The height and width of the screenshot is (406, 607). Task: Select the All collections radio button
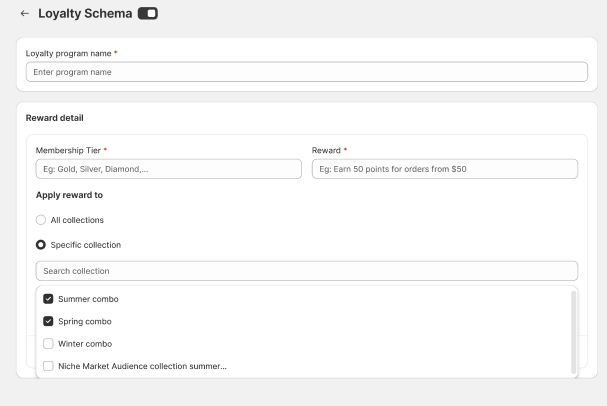pos(41,220)
